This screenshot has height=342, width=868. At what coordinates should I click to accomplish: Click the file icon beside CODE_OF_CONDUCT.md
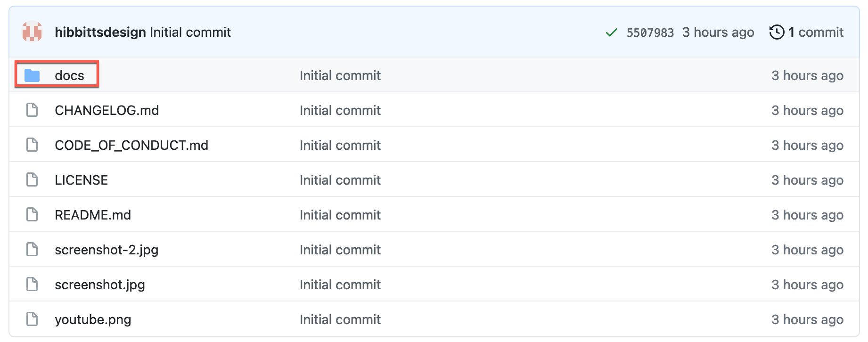pos(32,144)
